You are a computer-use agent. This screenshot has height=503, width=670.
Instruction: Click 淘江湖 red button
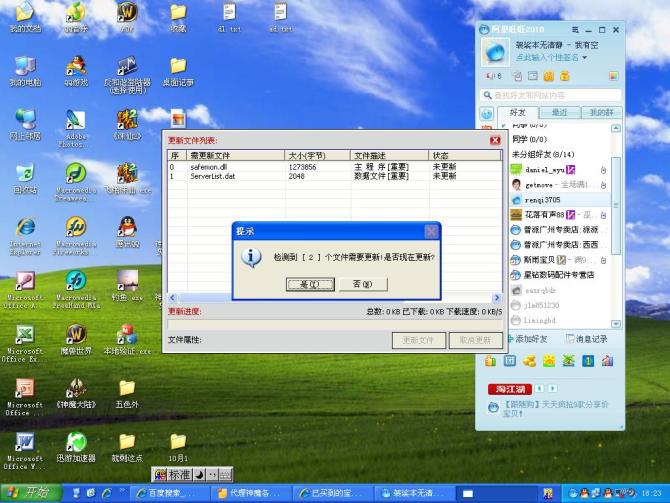coord(510,389)
